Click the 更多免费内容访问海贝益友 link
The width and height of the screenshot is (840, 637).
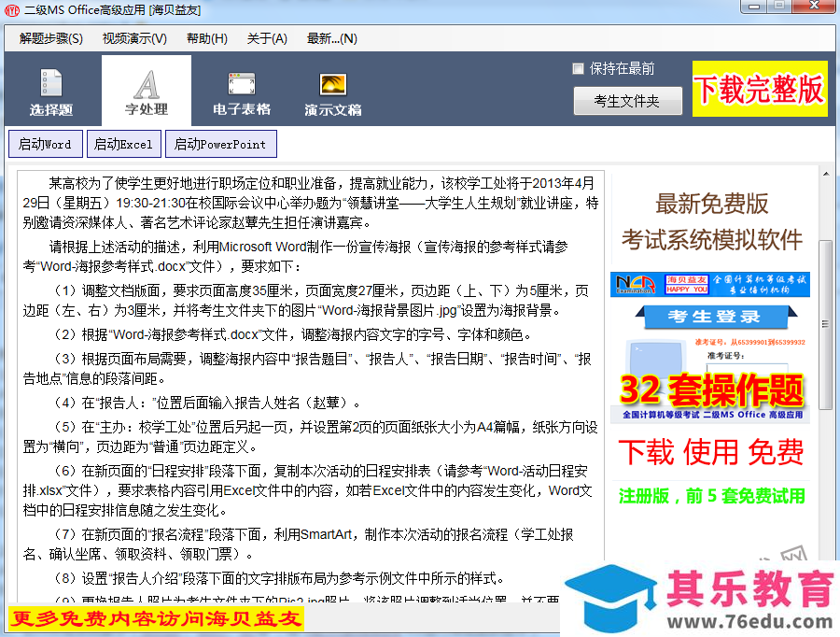(x=156, y=618)
